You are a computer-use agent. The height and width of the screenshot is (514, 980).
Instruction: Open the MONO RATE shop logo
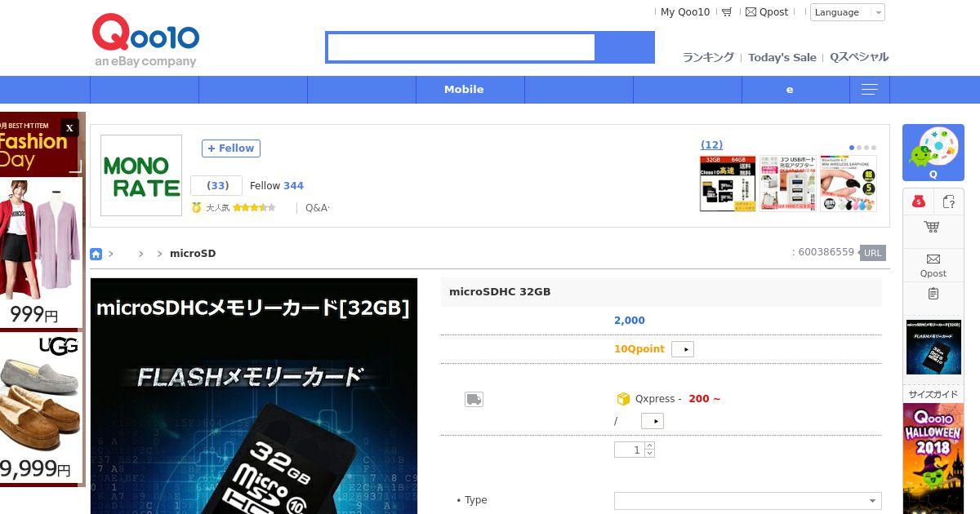[141, 175]
